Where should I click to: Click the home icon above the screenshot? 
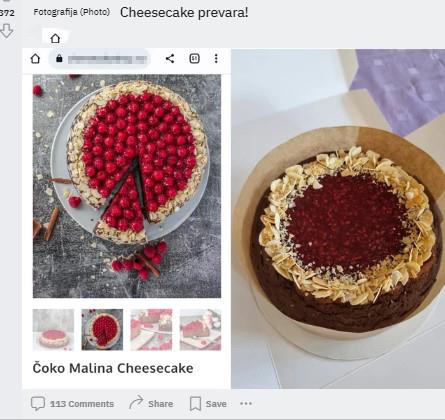point(55,38)
